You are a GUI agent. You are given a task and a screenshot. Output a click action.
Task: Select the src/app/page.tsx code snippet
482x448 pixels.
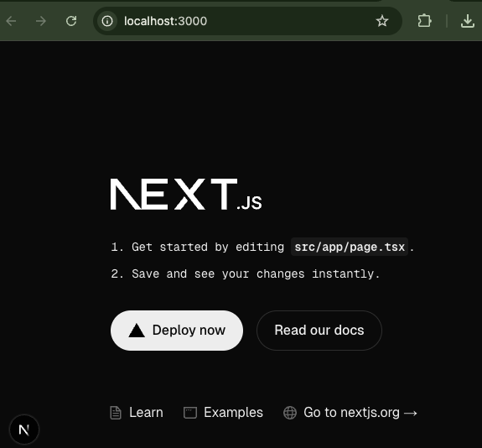click(350, 247)
